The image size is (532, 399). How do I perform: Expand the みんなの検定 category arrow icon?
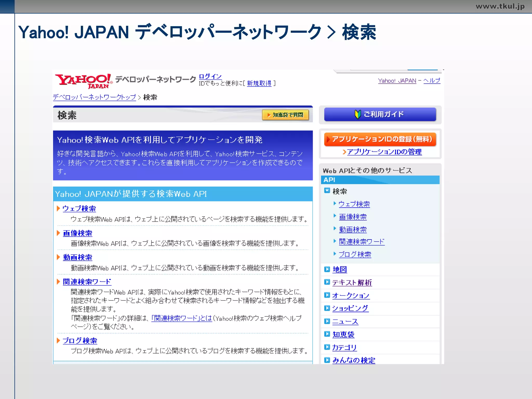pos(327,360)
